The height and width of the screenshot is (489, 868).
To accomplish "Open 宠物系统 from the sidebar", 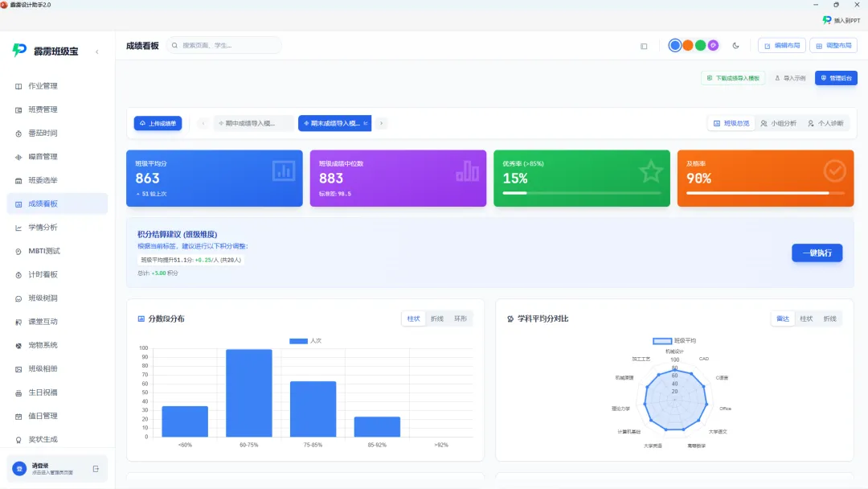I will tap(57, 345).
